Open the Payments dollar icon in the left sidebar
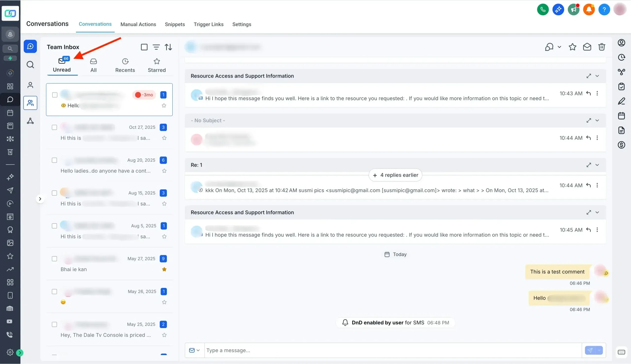This screenshot has height=364, width=631. 10,152
